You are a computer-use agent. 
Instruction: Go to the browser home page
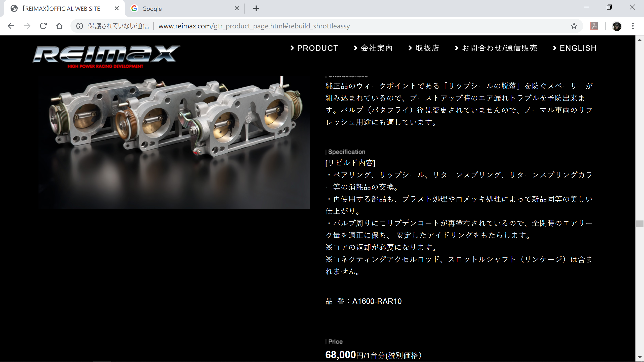(x=59, y=26)
